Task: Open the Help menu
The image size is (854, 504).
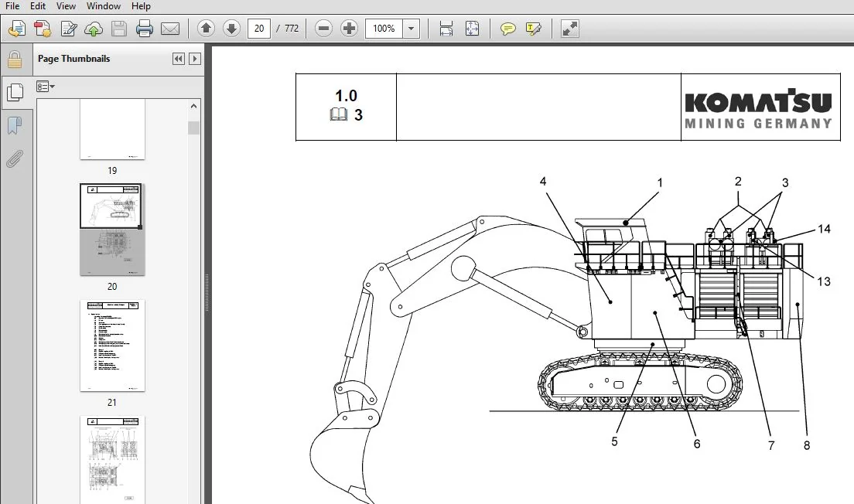Action: [141, 6]
